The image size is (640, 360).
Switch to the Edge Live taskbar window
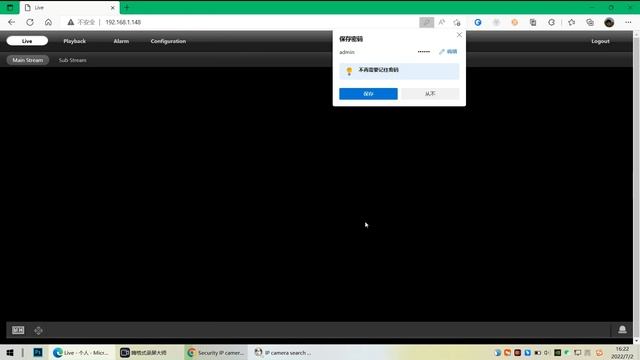(x=82, y=352)
